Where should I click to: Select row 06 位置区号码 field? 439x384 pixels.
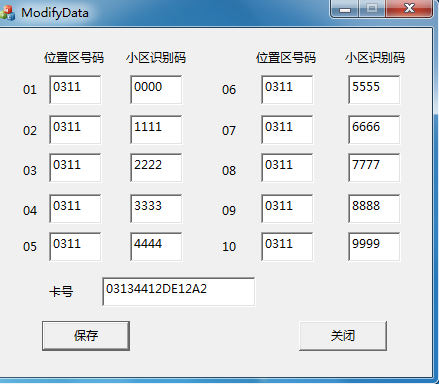click(x=287, y=90)
